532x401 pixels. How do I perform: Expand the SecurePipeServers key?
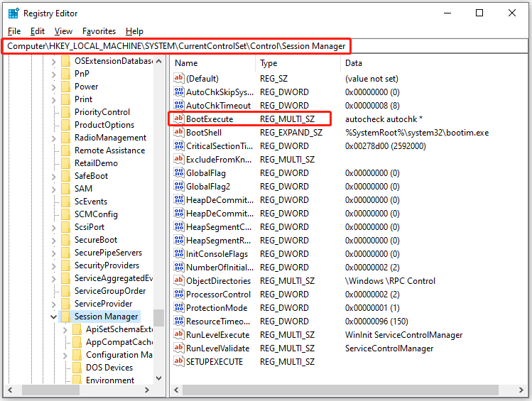53,253
